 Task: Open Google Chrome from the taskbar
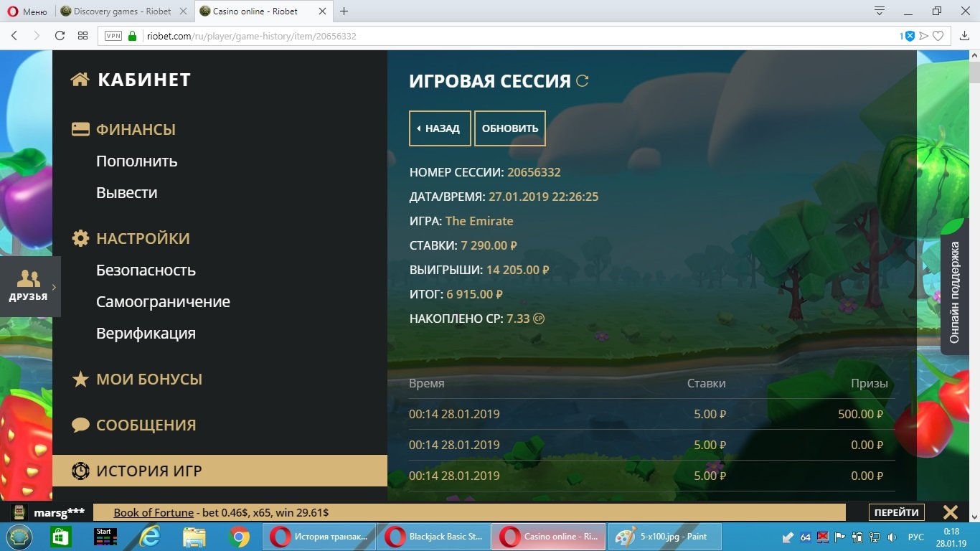click(239, 537)
